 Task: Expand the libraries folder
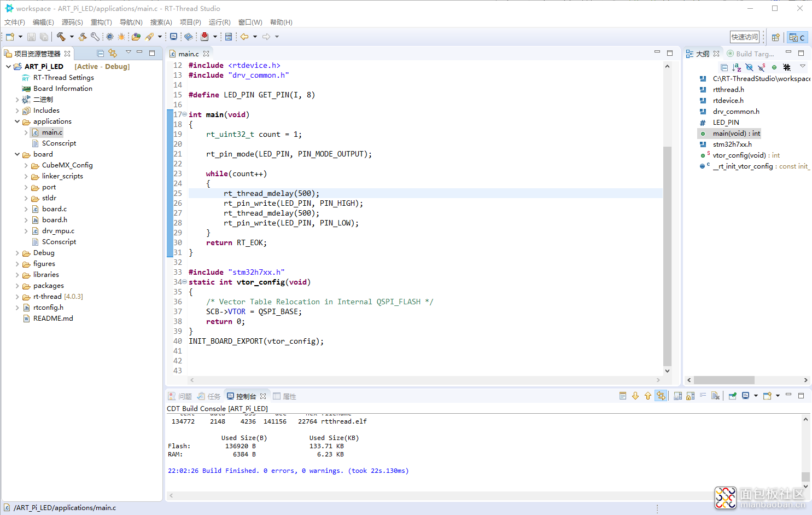[x=17, y=274]
